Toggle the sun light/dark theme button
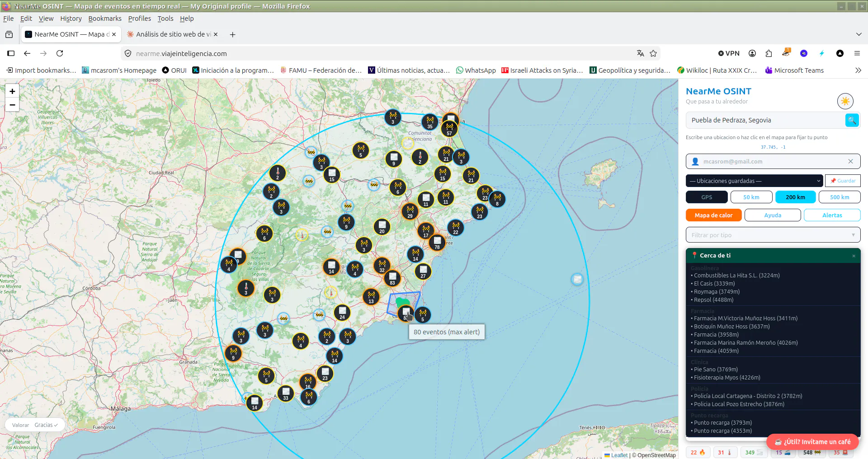This screenshot has height=459, width=868. (845, 101)
